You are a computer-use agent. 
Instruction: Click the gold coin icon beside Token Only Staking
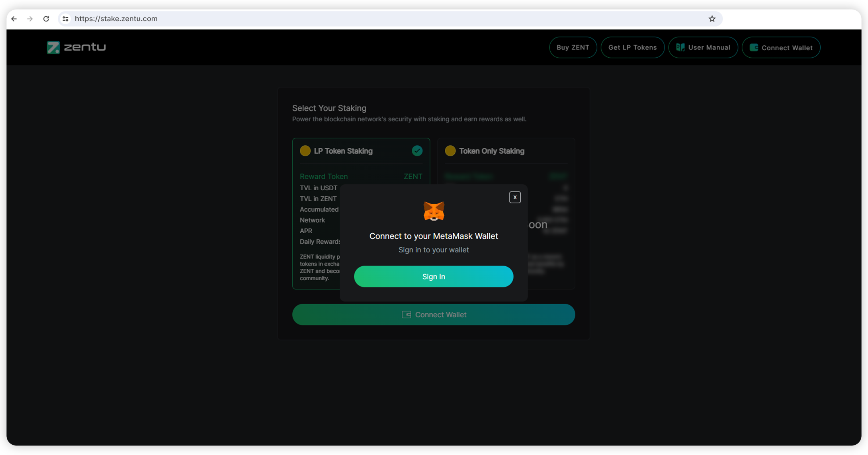coord(450,151)
